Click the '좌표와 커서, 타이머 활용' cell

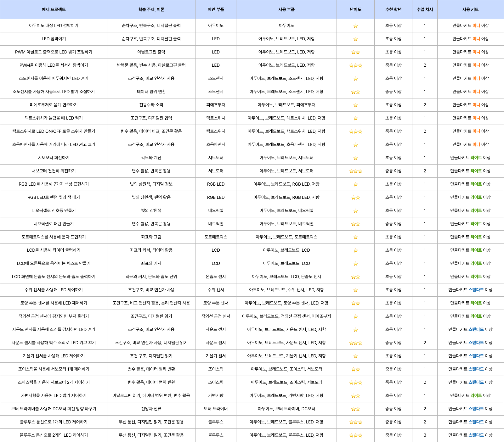(151, 250)
